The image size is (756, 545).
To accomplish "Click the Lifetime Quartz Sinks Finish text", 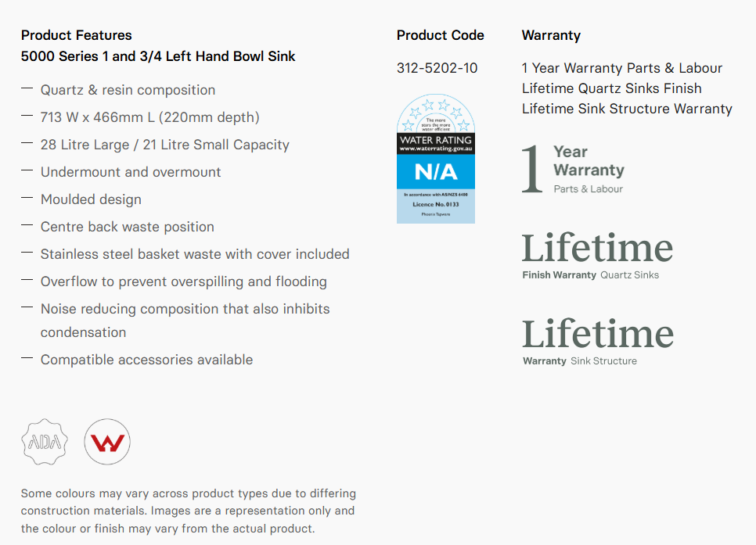I will pos(612,88).
